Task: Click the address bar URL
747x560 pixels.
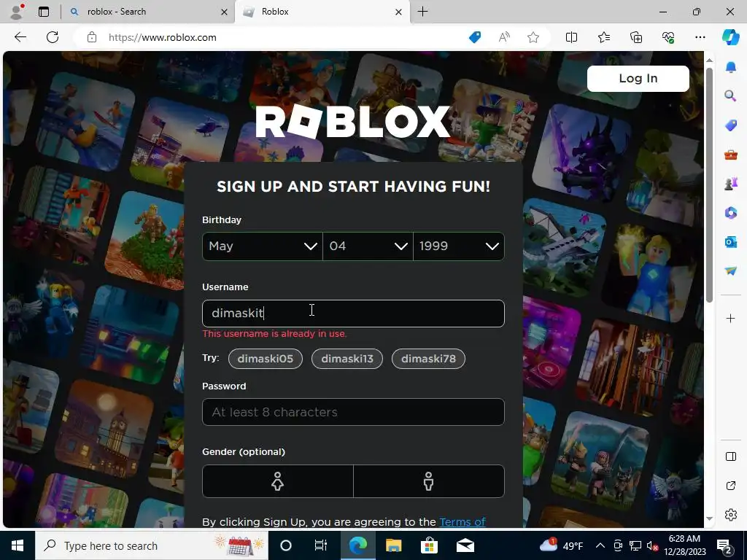Action: [x=163, y=37]
